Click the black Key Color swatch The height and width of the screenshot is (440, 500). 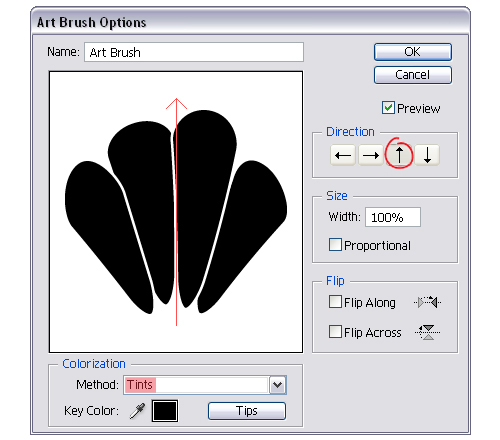[x=165, y=411]
